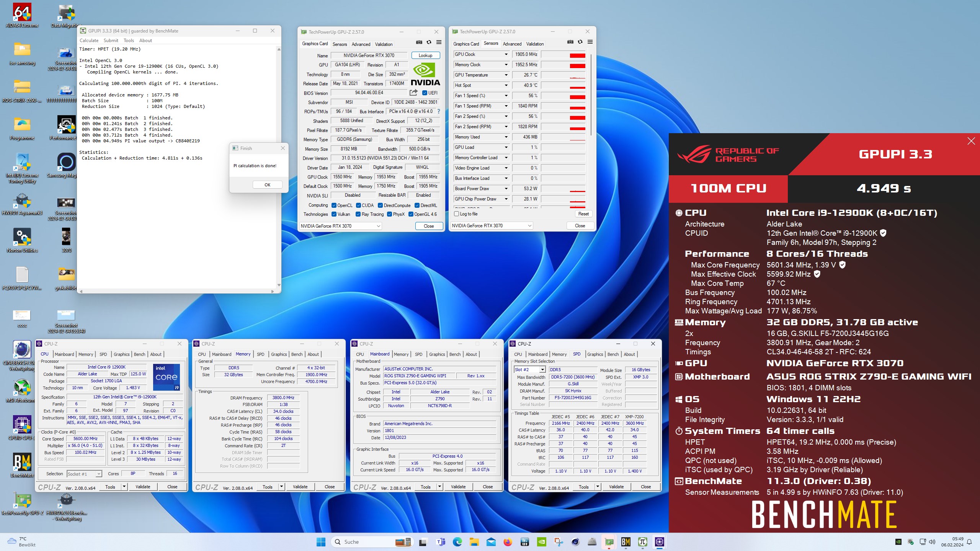980x551 pixels.
Task: Click Reset button in GPU-Z Sensors
Action: pos(583,214)
